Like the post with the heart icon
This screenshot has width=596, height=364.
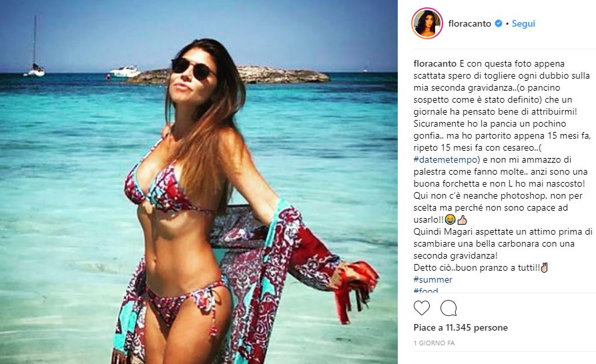point(422,308)
